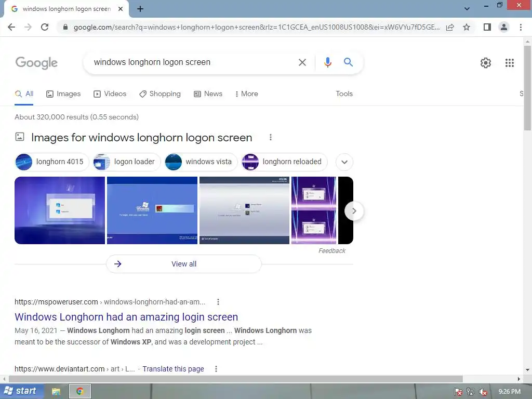
Task: Click the search query input field
Action: pos(193,62)
